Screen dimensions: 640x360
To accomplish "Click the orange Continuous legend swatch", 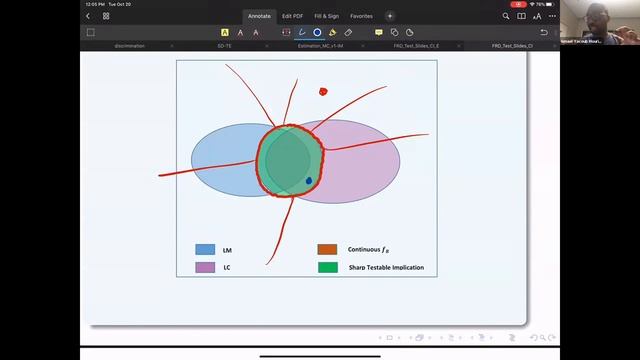I will point(327,249).
